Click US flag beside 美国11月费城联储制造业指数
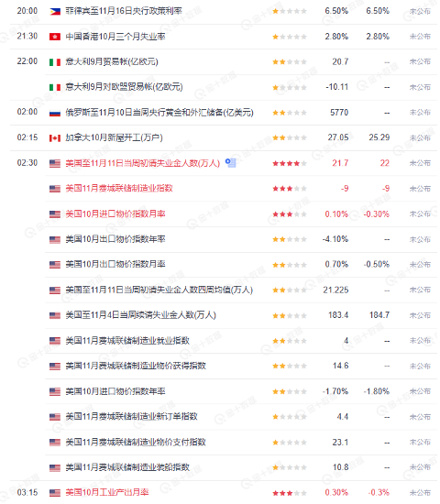This screenshot has height=504, width=440. click(55, 189)
